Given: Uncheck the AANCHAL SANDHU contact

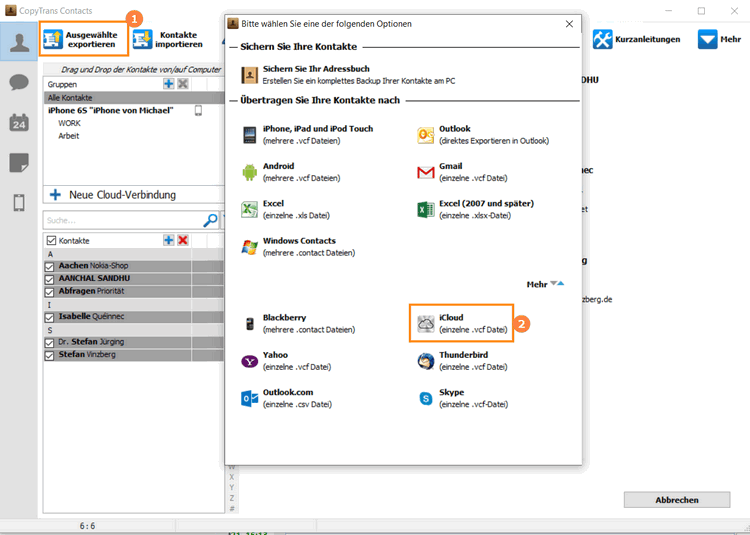Looking at the screenshot, I should 50,279.
